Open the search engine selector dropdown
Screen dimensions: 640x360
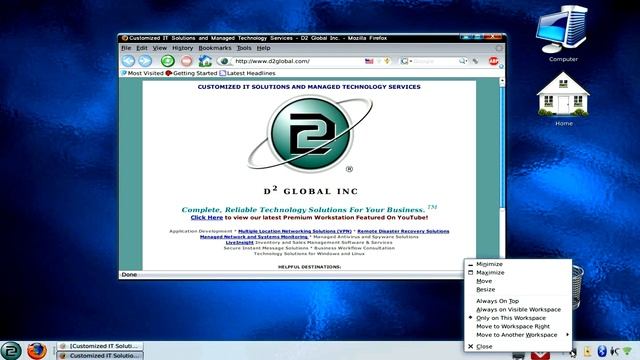(x=406, y=61)
